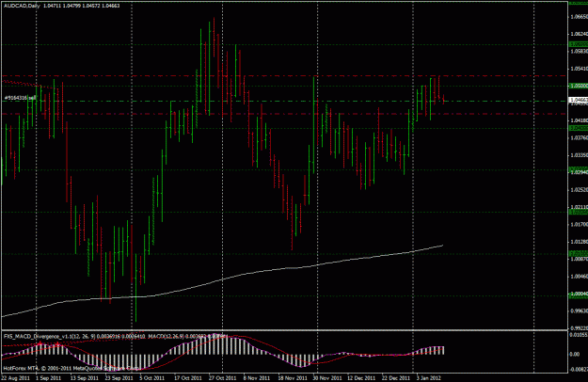Click the 1.0418 price scale label
The width and height of the screenshot is (588, 382).
click(579, 120)
